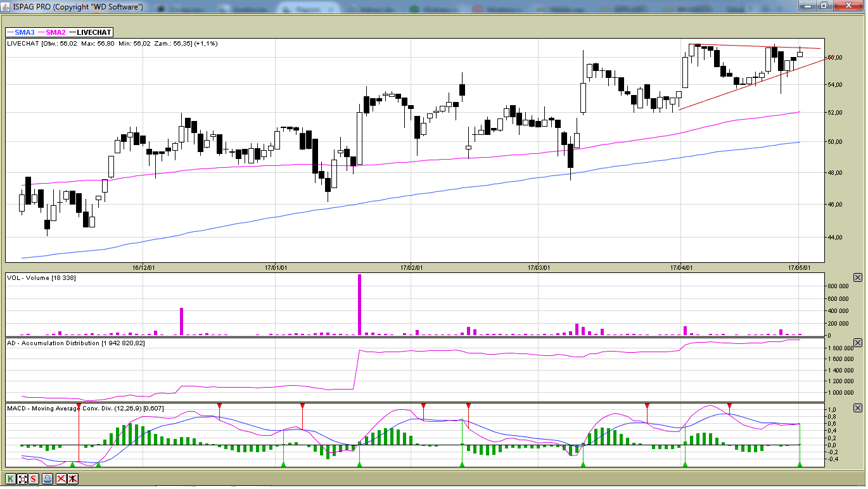Click the first red sell marker atop MACD
Screen dimensions: 868x489
coord(79,405)
